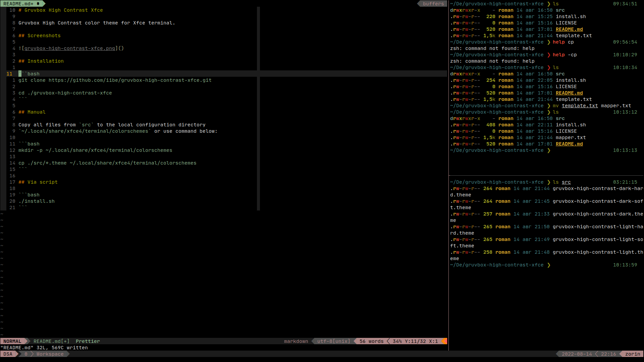Click the underlined template.txt in mv command

coord(580,106)
